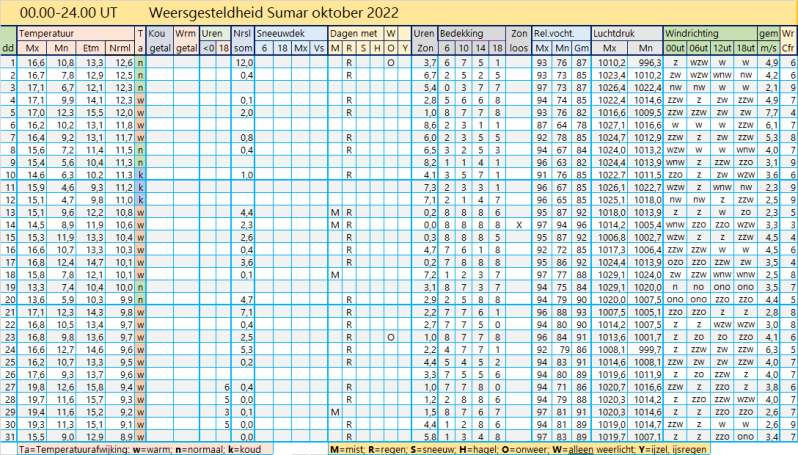This screenshot has height=455, width=798.
Task: Click the 'Bedekking' header
Action: pyautogui.click(x=462, y=34)
